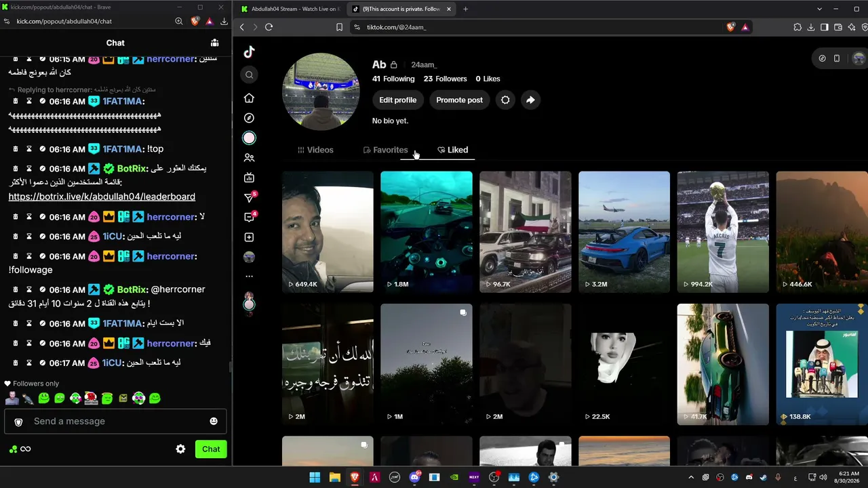The height and width of the screenshot is (488, 868).
Task: Click the Promote post button
Action: point(460,100)
